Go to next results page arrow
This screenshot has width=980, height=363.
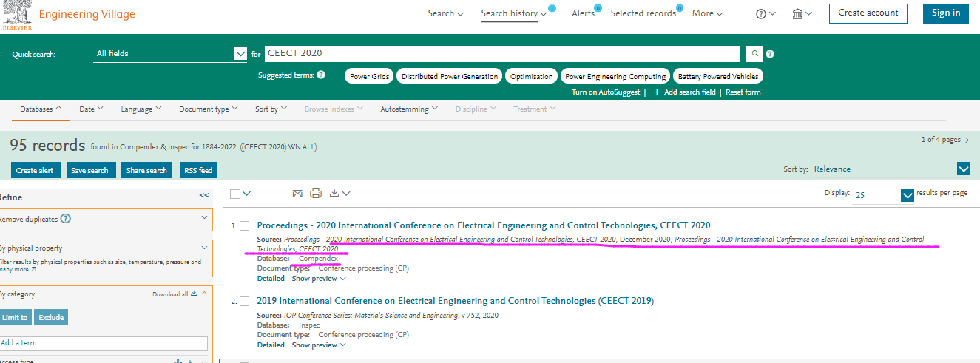coord(967,139)
